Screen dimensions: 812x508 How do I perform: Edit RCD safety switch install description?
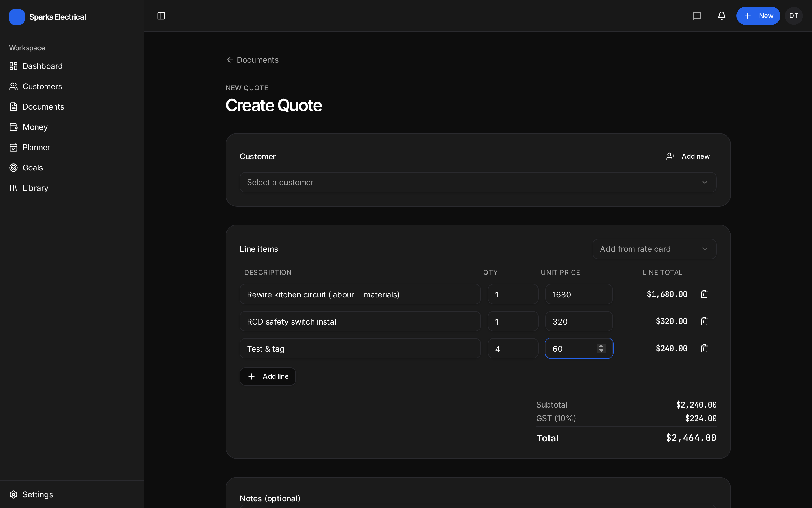tap(360, 321)
